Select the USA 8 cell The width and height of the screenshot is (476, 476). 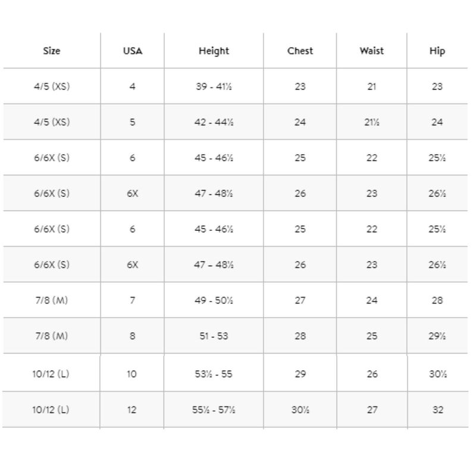[x=132, y=336]
